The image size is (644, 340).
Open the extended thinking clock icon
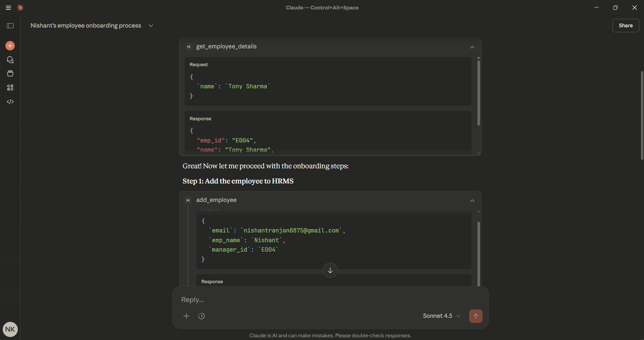(x=201, y=316)
